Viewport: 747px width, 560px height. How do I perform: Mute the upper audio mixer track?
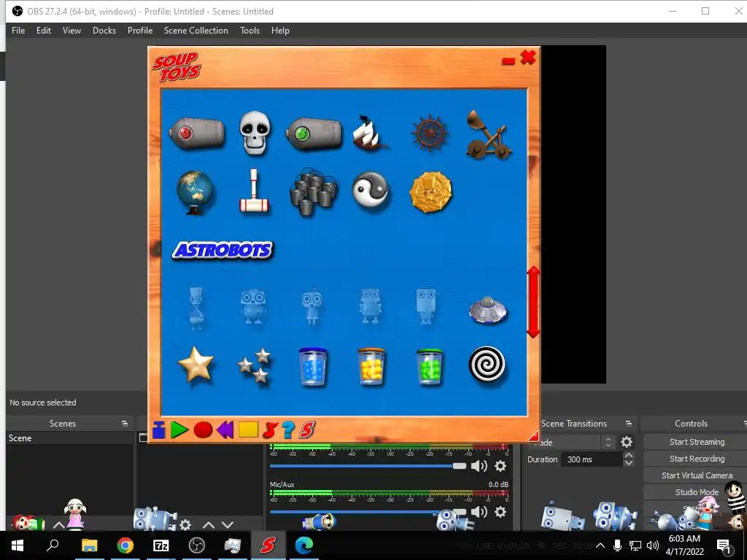click(x=479, y=466)
